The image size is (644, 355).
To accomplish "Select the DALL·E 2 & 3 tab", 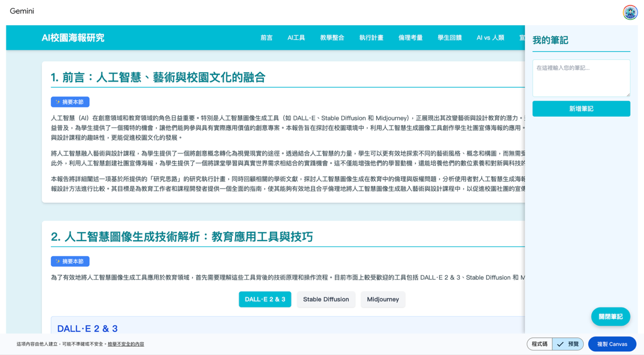I will 265,300.
